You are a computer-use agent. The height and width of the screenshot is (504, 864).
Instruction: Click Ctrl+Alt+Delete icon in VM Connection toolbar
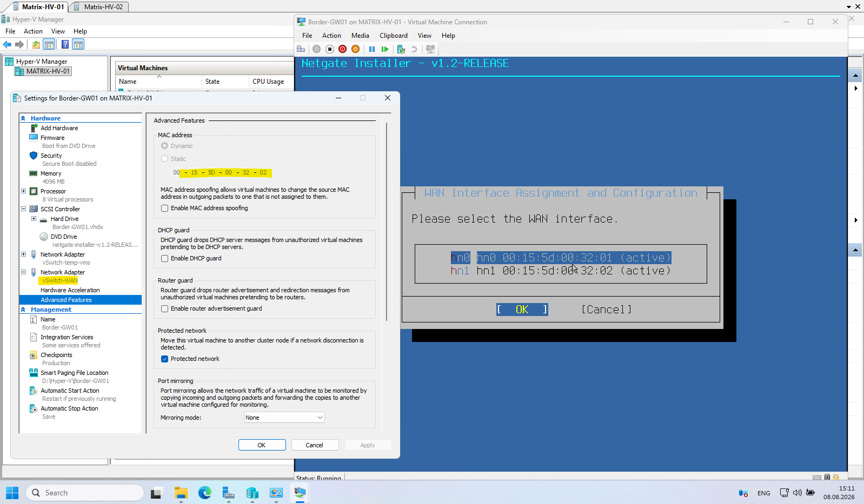(301, 49)
